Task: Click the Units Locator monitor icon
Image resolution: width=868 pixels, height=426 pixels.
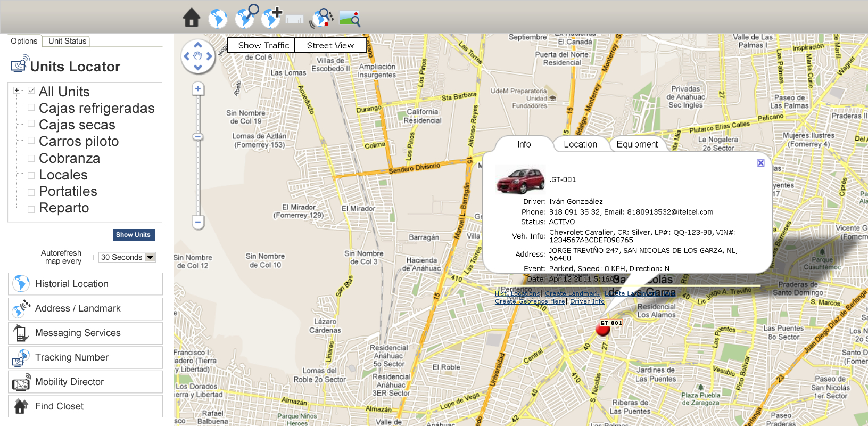Action: pos(19,64)
